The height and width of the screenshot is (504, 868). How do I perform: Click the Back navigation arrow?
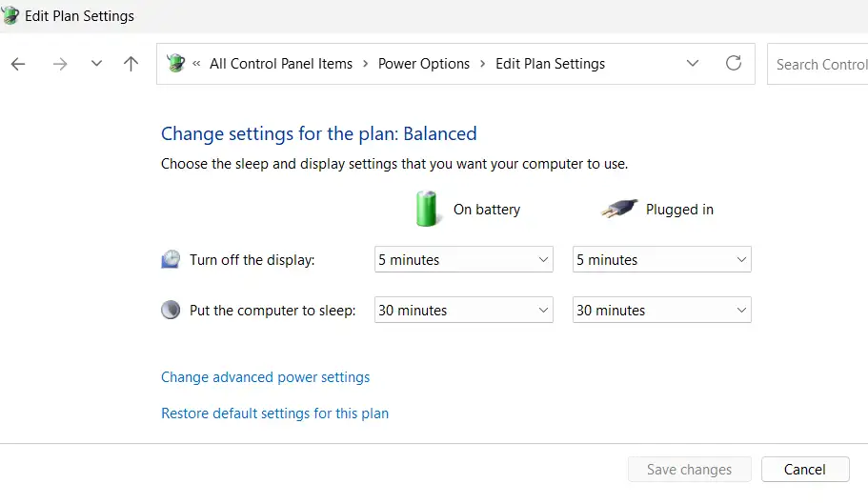tap(18, 64)
